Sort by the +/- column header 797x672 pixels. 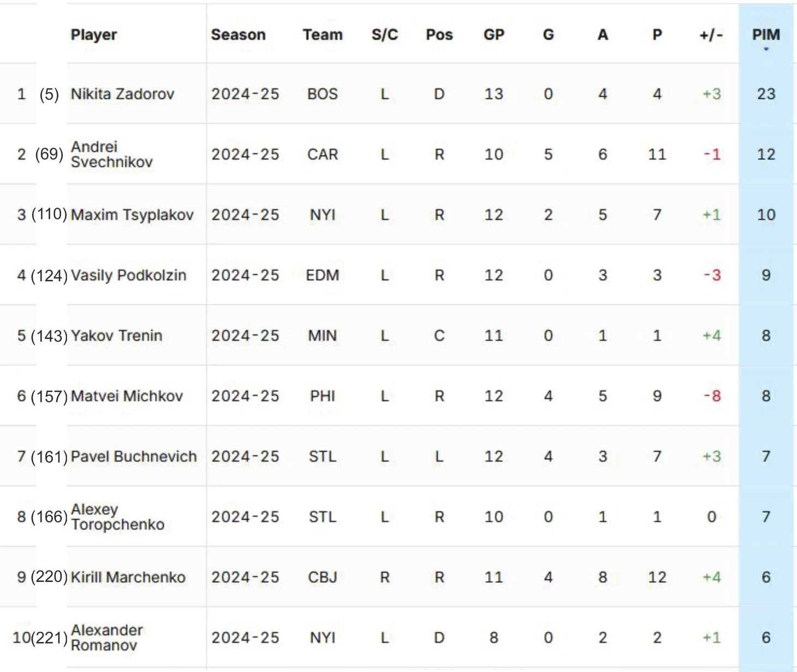[711, 34]
